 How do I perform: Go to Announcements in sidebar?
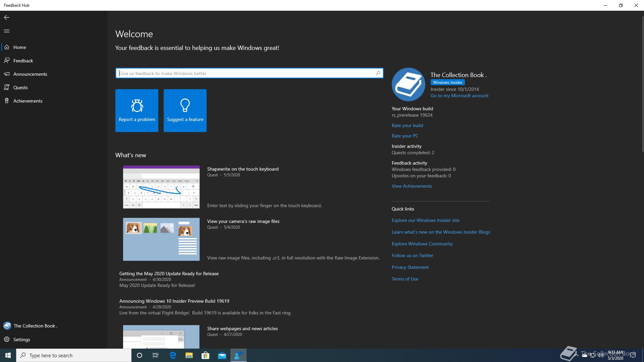[x=54, y=74]
